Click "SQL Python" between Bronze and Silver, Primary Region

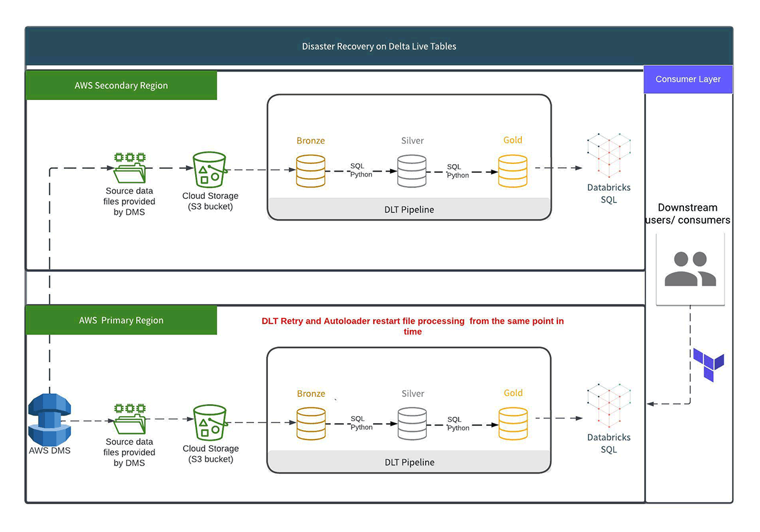362,423
